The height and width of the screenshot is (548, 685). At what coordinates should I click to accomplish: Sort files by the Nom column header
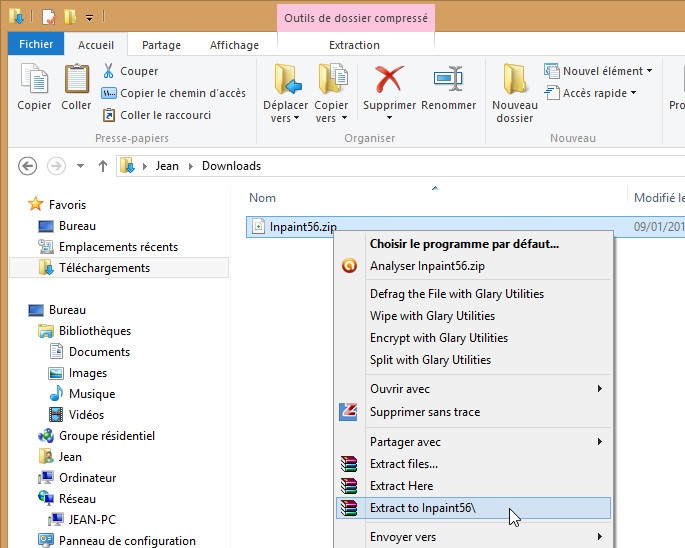pyautogui.click(x=263, y=198)
